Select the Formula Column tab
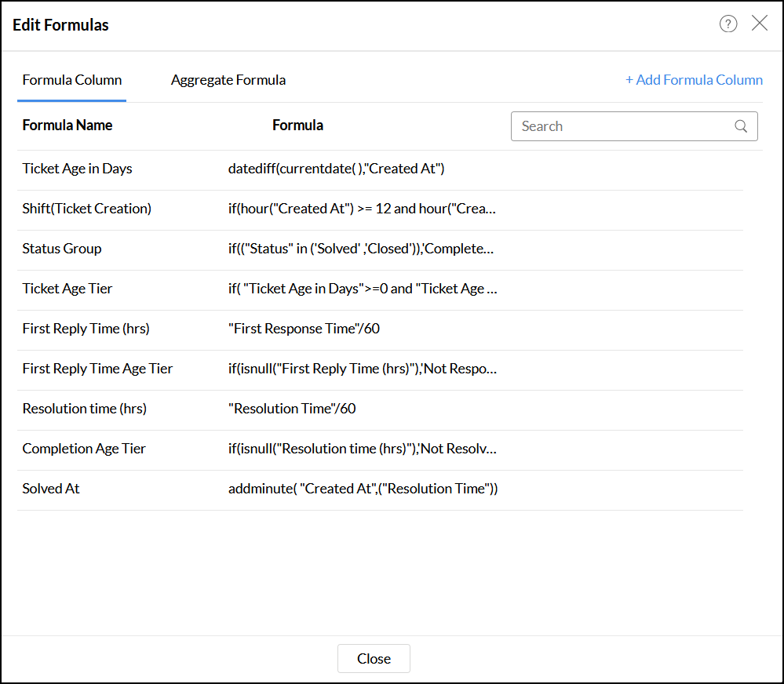The image size is (784, 684). [72, 80]
